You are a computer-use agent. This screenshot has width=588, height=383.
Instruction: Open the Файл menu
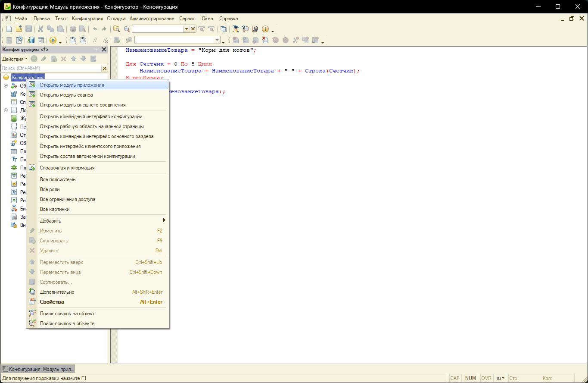click(x=21, y=19)
